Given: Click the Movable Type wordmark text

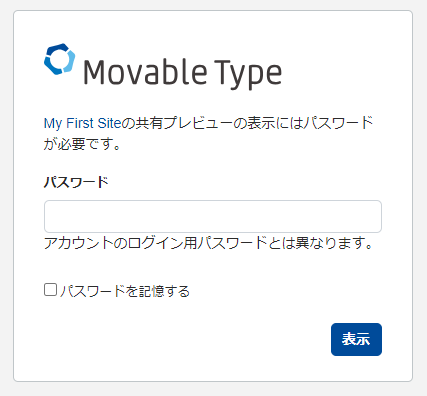Looking at the screenshot, I should tap(182, 73).
